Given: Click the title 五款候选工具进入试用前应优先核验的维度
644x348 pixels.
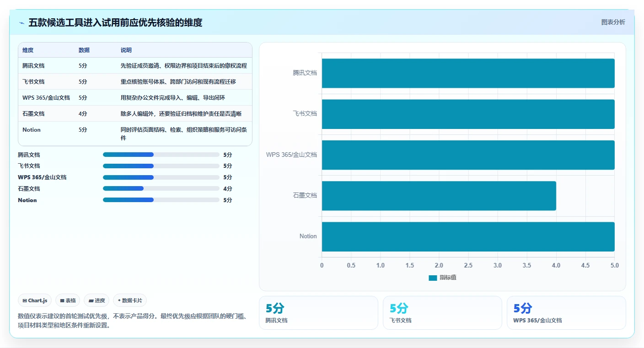Looking at the screenshot, I should click(x=115, y=22).
